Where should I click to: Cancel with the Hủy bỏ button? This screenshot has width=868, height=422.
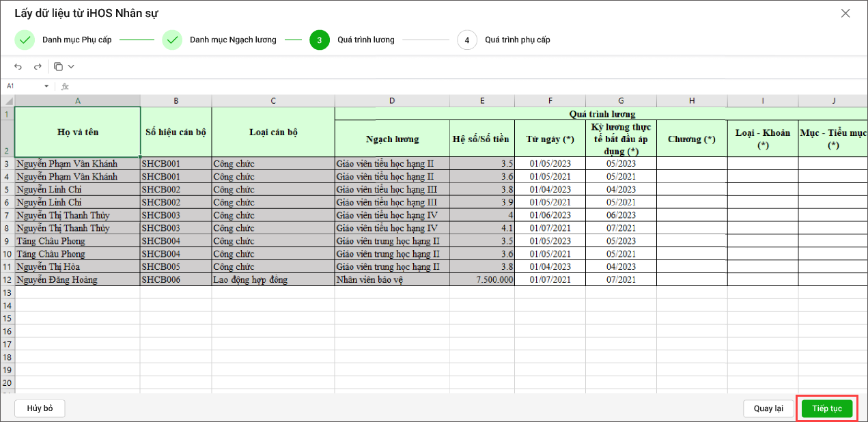[40, 408]
